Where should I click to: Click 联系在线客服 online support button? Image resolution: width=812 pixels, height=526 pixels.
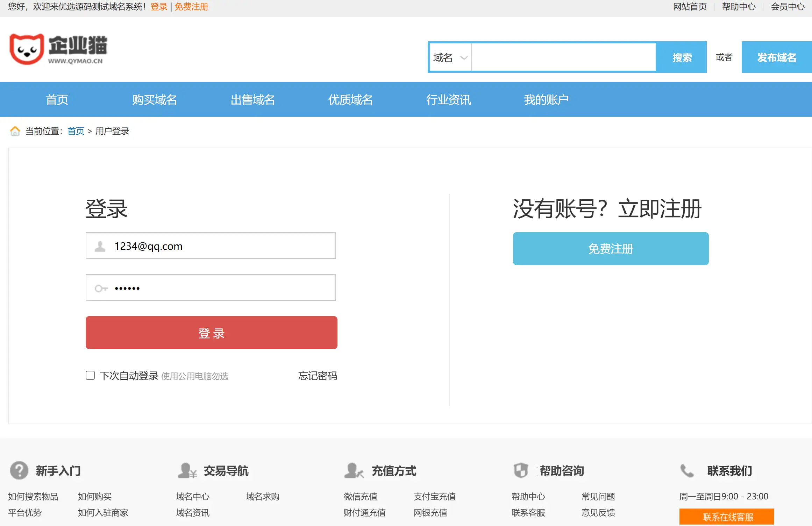pos(726,516)
